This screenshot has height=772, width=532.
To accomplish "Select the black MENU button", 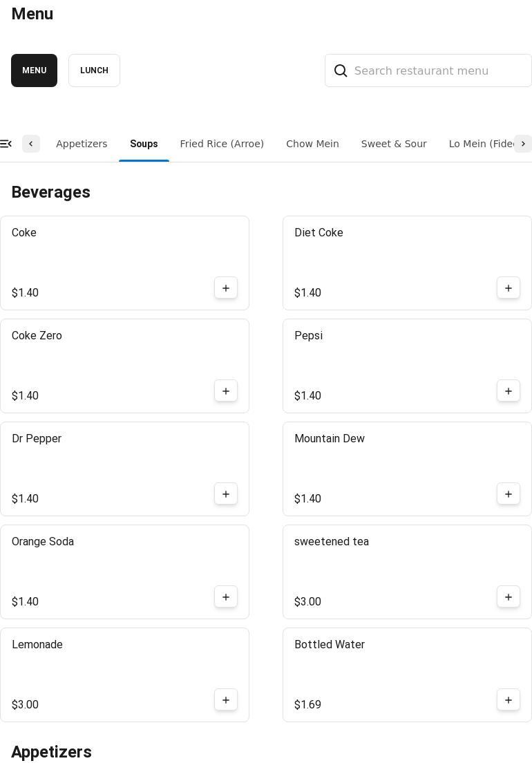I will point(34,70).
